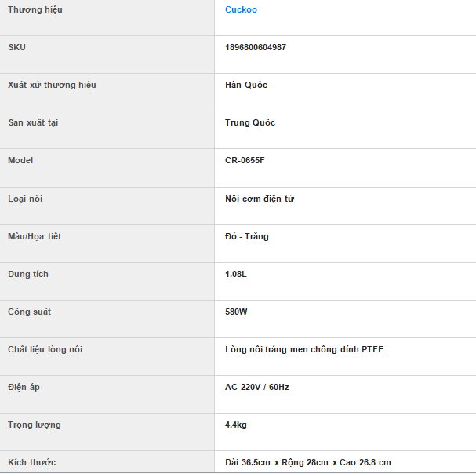Click the Chất liệu lòng nồi label
The width and height of the screenshot is (476, 474).
(x=45, y=349)
